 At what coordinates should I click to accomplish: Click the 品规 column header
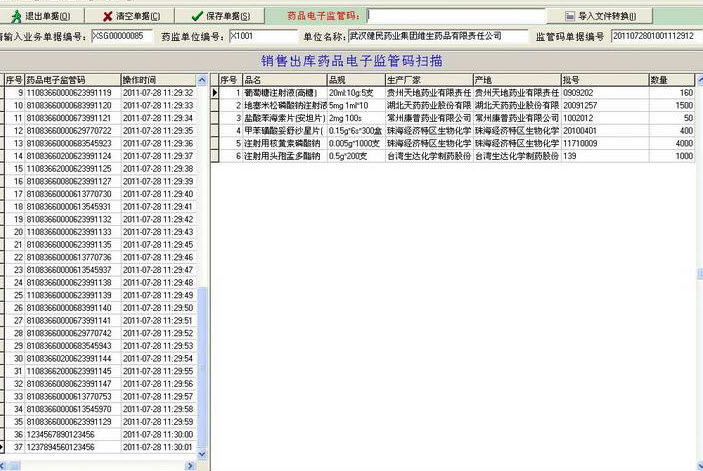pos(356,80)
